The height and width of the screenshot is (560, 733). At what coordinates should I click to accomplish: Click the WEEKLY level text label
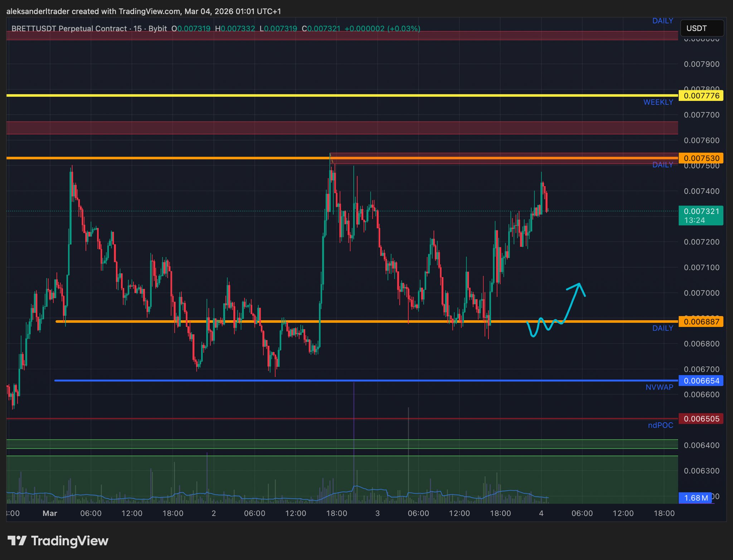(658, 102)
